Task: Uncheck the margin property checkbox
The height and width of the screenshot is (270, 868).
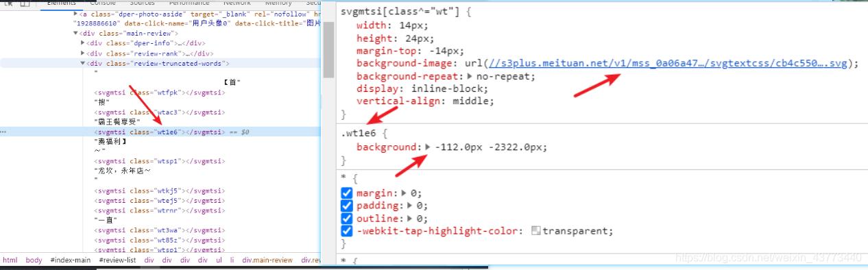Action: click(x=347, y=193)
